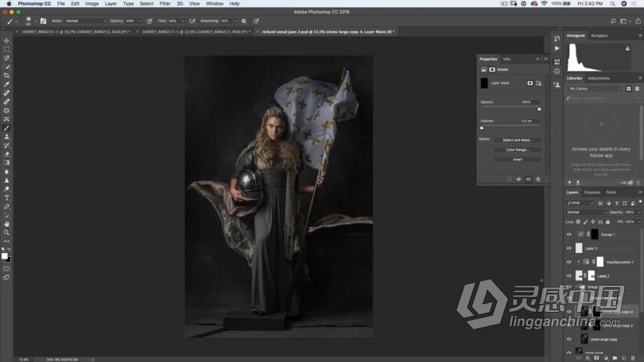Open the Opacity dropdown in options bar
Viewport: 644px width, 362px height.
click(x=140, y=21)
